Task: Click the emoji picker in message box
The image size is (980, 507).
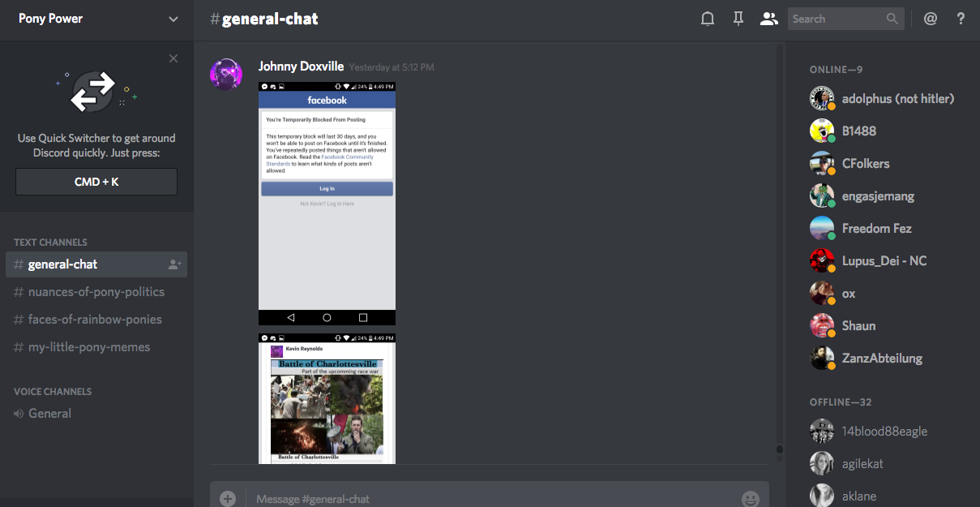Action: [x=751, y=498]
